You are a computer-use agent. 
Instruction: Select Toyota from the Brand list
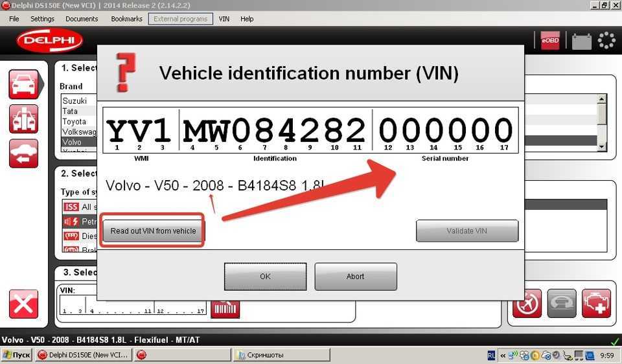75,121
